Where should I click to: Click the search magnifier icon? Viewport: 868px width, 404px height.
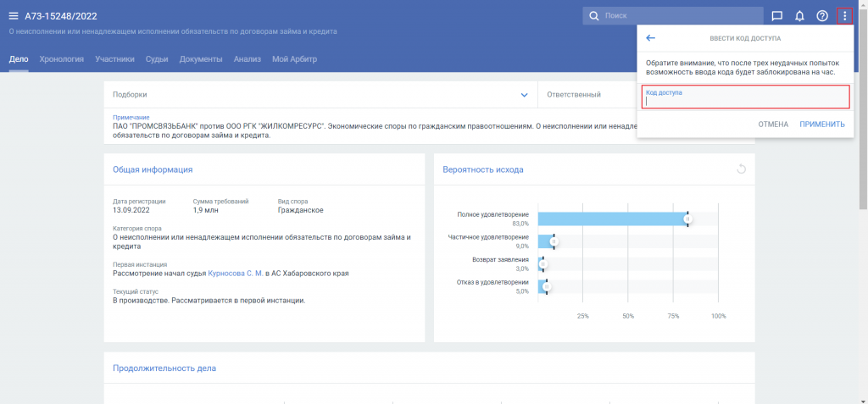tap(594, 16)
